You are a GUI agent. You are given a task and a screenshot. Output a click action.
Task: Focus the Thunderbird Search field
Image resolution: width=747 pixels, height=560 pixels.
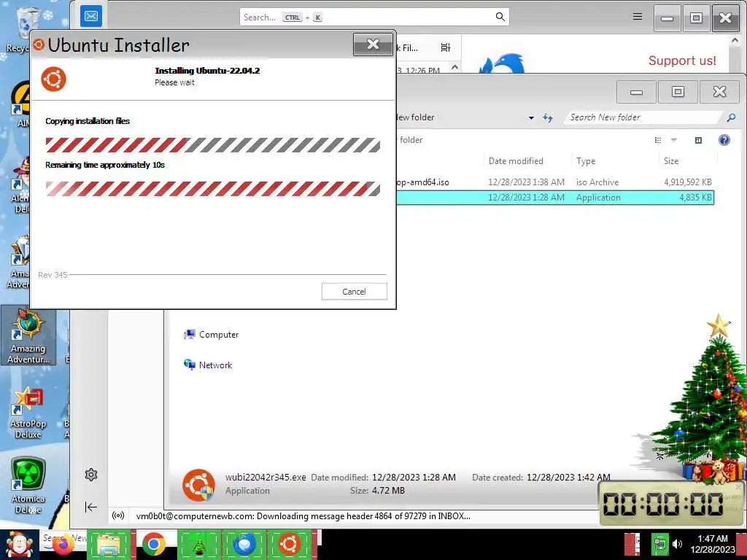(374, 17)
